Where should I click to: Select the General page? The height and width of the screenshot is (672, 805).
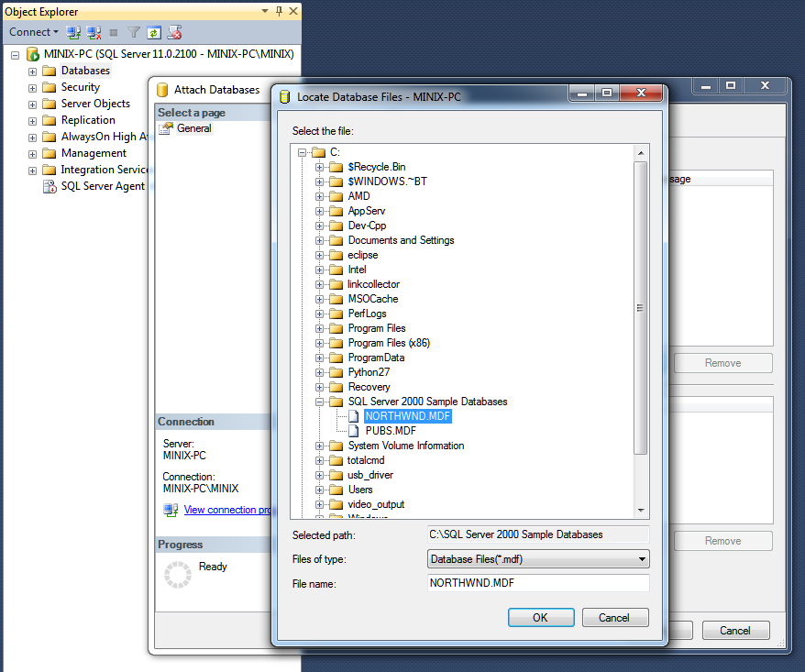[193, 129]
